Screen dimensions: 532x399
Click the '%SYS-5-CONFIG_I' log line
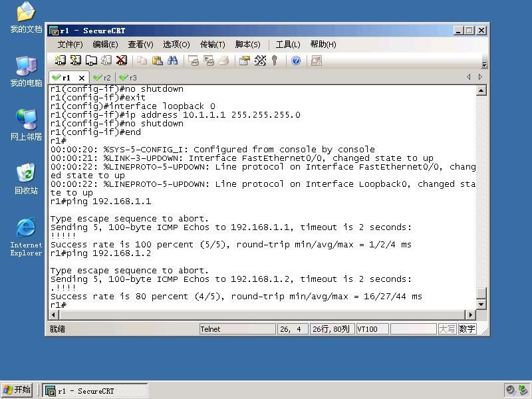tap(213, 150)
